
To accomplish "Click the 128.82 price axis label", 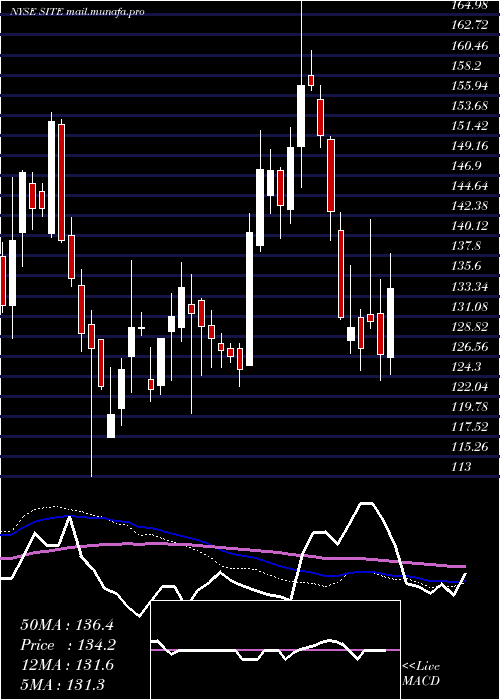I will [x=470, y=327].
